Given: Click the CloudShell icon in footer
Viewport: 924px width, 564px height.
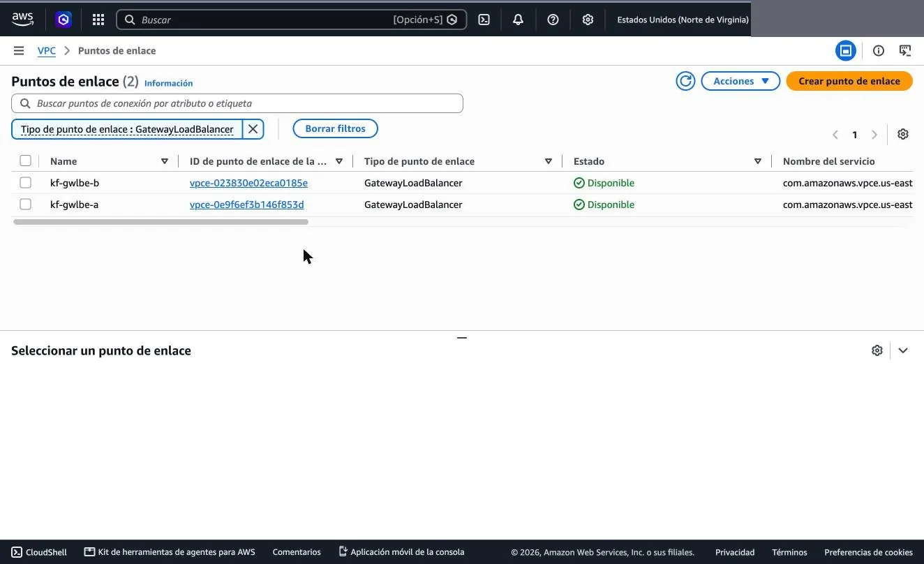Looking at the screenshot, I should click(x=17, y=552).
